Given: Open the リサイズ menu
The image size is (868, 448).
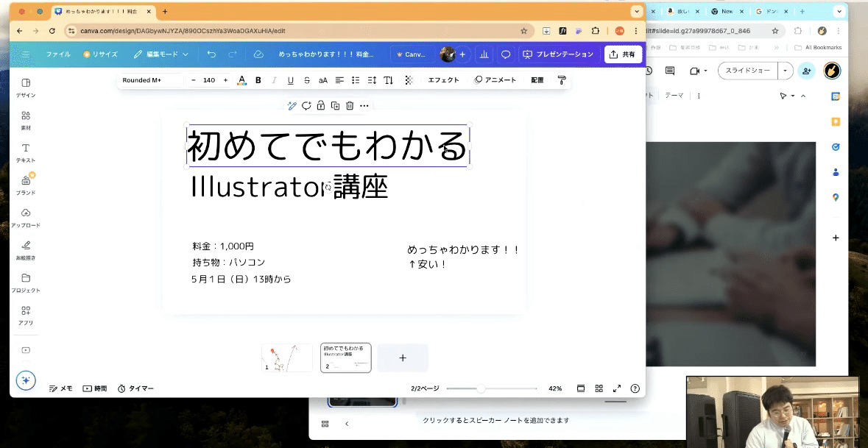Looking at the screenshot, I should [101, 54].
